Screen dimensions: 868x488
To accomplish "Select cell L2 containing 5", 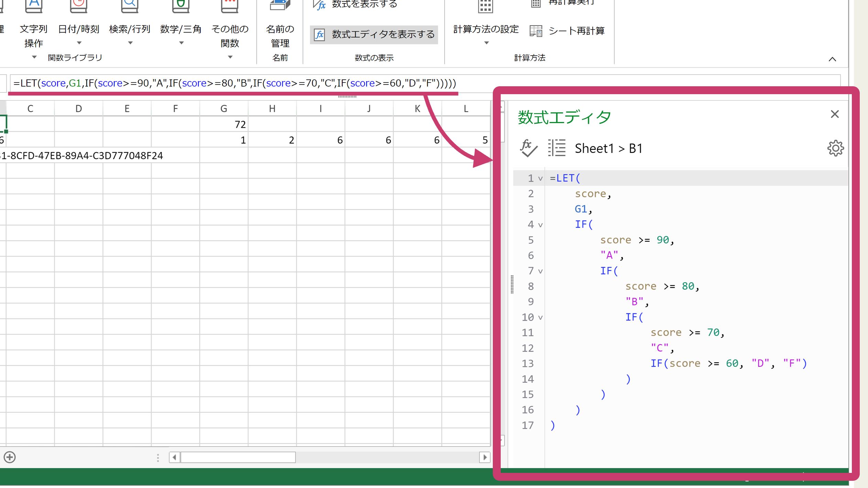I will [466, 140].
